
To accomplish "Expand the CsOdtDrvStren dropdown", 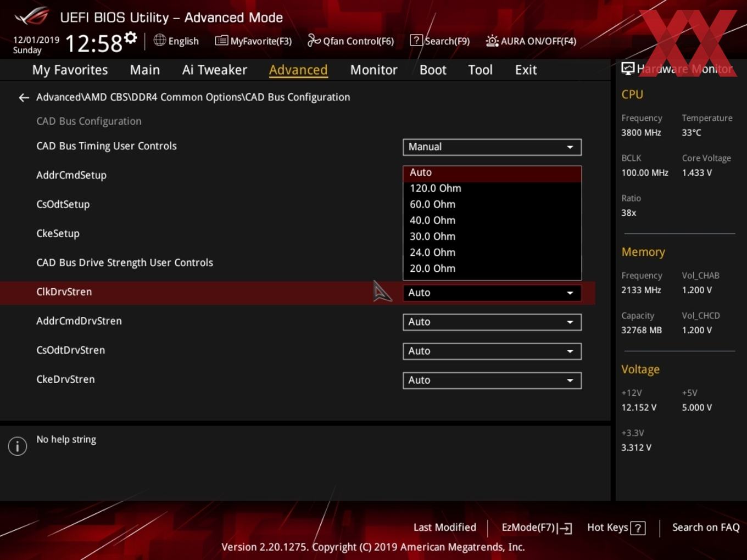I will click(492, 351).
